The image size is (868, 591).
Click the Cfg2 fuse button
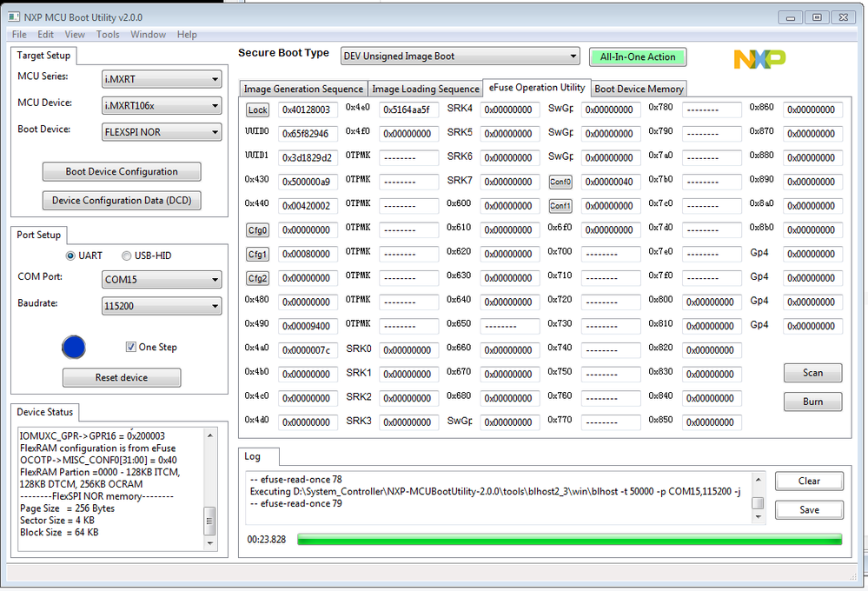257,278
